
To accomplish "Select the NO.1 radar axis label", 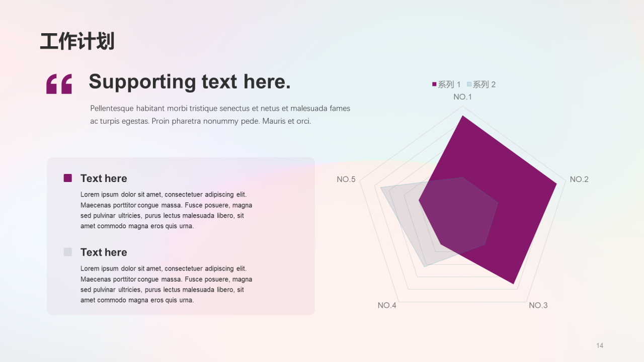I will tap(462, 97).
